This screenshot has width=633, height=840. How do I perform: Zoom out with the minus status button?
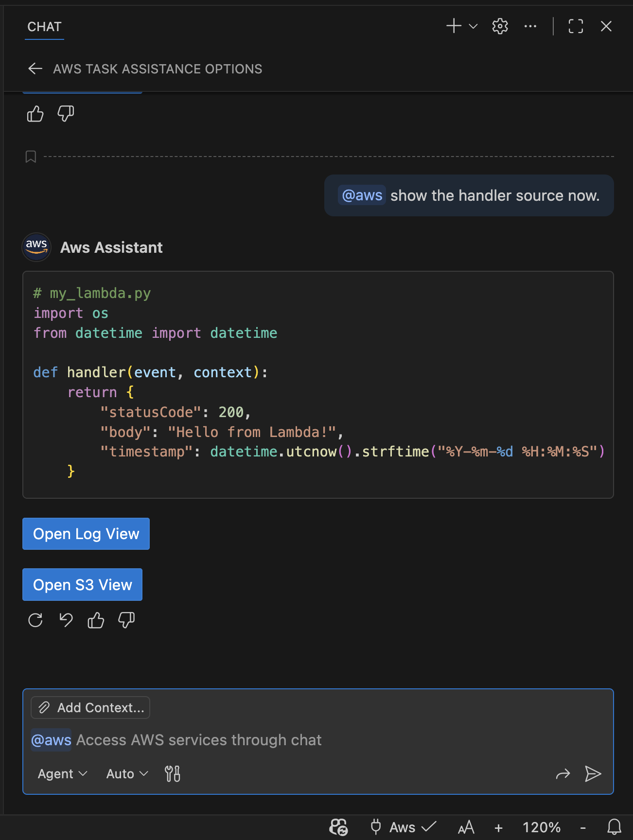tap(582, 827)
